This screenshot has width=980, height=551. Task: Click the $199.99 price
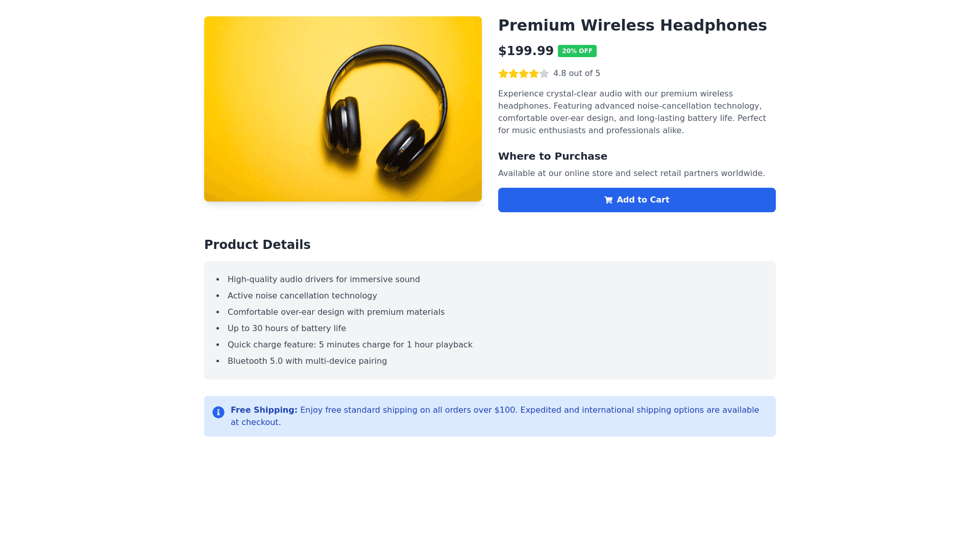point(526,51)
